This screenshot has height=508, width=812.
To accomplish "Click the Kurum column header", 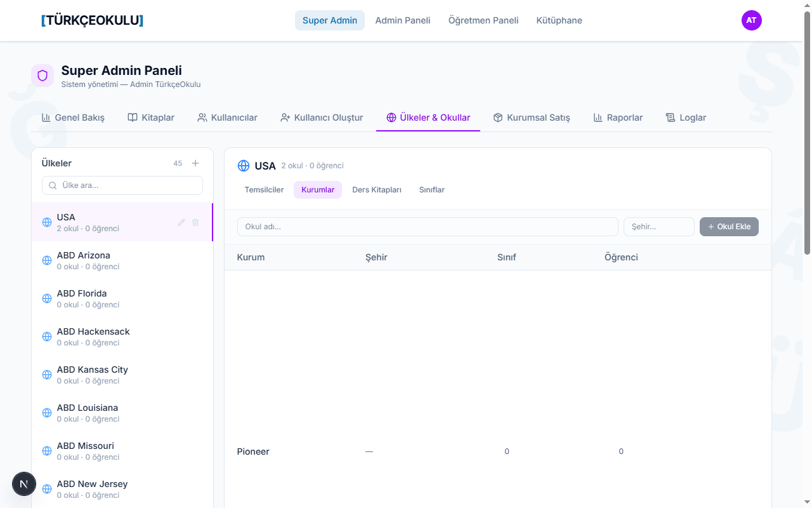I will click(x=251, y=257).
